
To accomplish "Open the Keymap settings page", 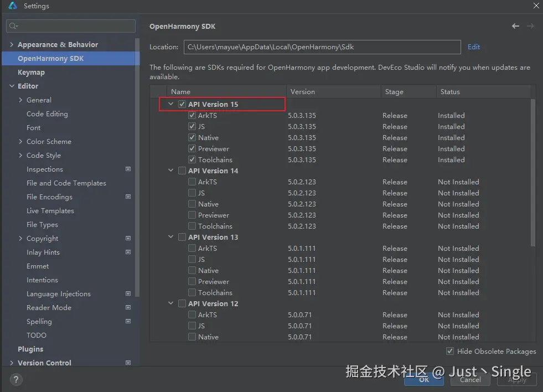I will pos(31,72).
